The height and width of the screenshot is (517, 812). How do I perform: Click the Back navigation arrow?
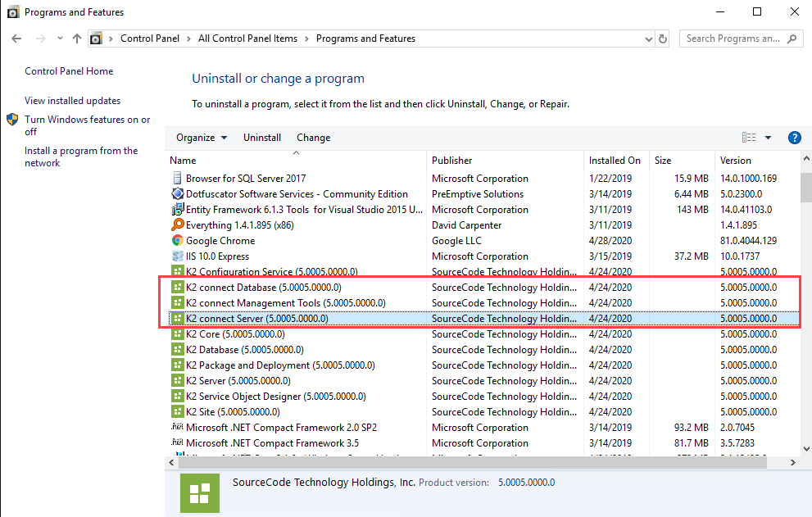click(16, 39)
